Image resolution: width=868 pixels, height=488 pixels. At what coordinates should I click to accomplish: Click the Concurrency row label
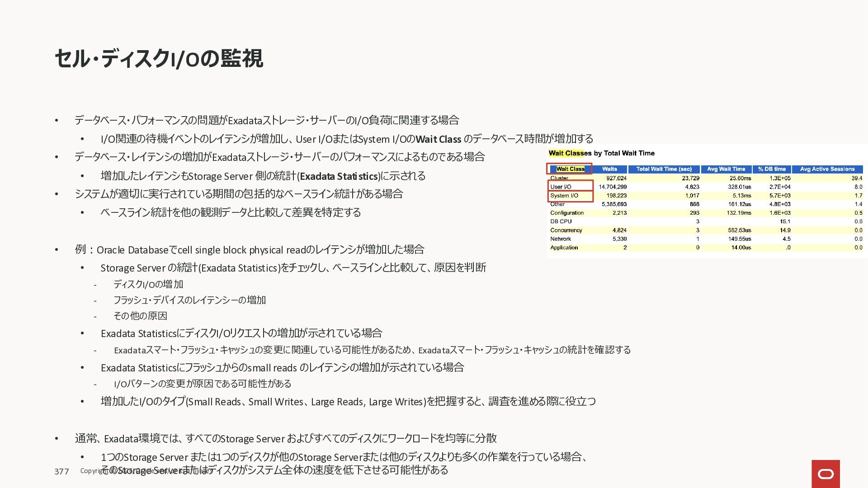click(x=566, y=230)
